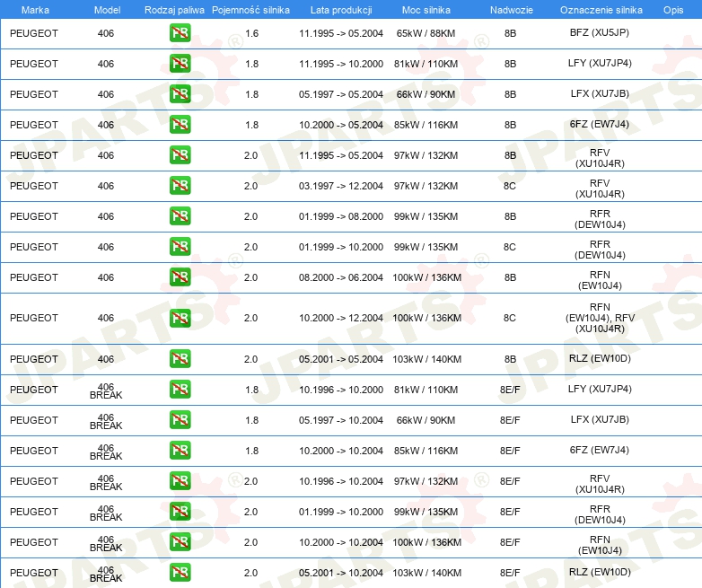Select the date range 05.2001 -> 05.2004
The image size is (702, 588).
pyautogui.click(x=341, y=359)
